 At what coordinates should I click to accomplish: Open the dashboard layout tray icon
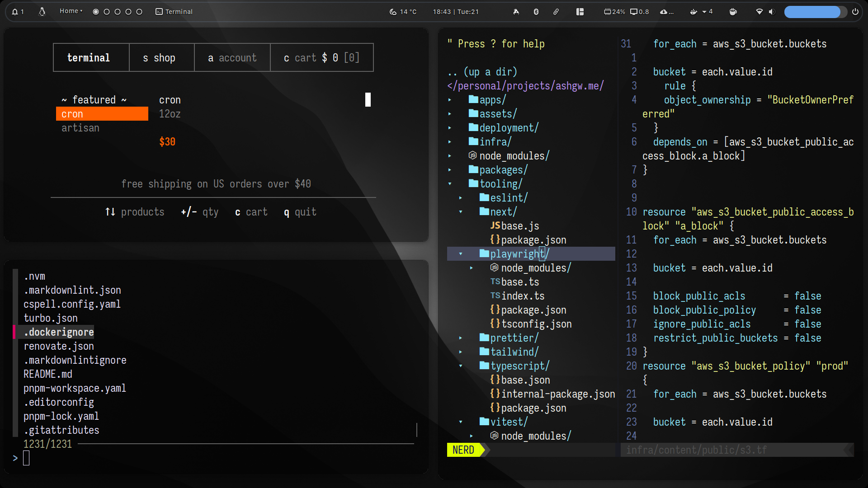[x=580, y=12]
